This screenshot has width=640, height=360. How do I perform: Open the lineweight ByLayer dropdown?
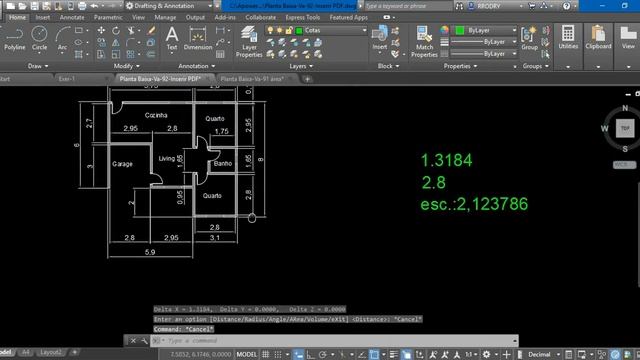(484, 42)
